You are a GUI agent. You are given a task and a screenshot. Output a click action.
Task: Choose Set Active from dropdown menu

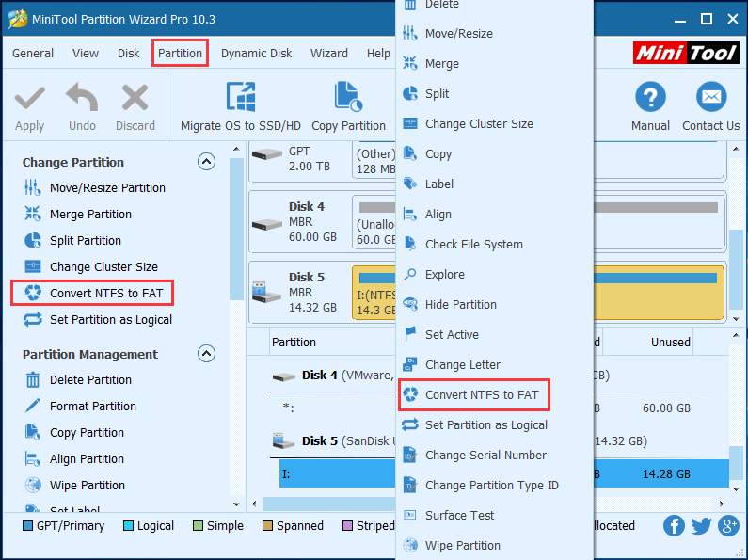click(495, 334)
